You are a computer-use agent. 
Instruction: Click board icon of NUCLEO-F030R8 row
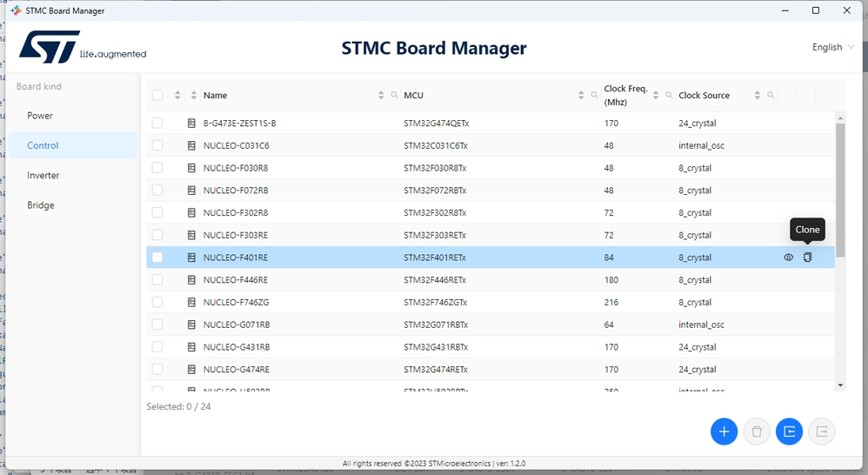(191, 168)
